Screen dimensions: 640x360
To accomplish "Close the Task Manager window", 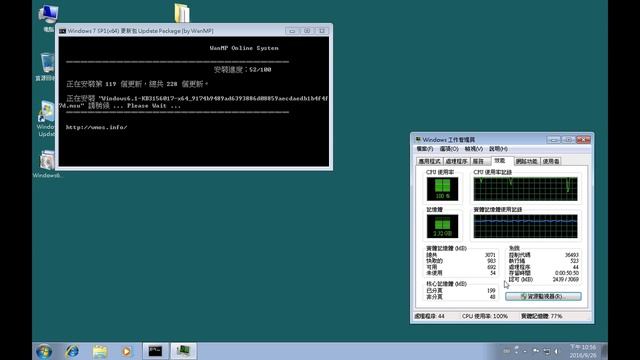I will (x=584, y=140).
